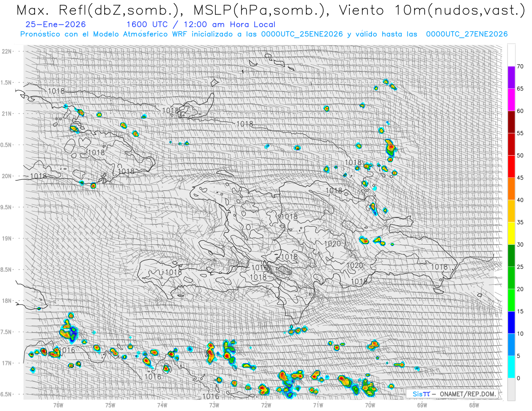
Task: Pick the dark green 25–30 dBZ colorbar segment
Action: click(x=511, y=255)
